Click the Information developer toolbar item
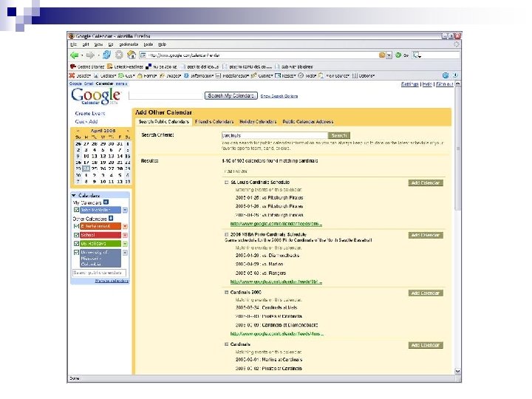Viewport: 532px width, 399px height. coord(199,75)
